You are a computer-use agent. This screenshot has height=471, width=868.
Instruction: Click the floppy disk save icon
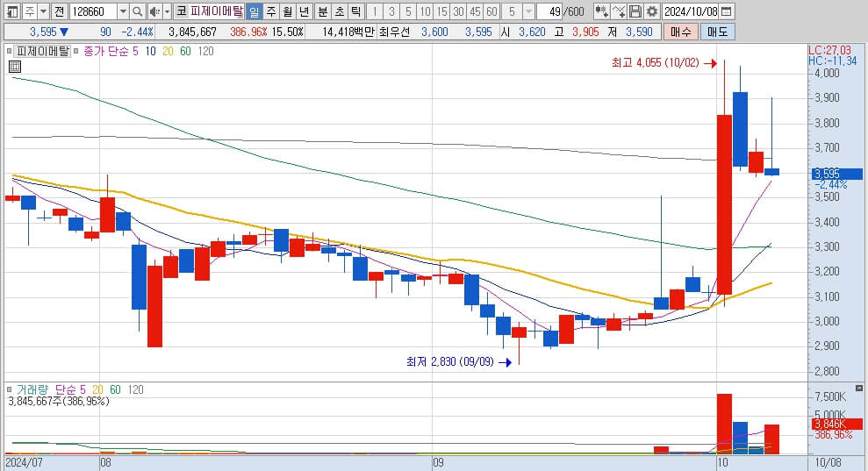(x=635, y=11)
